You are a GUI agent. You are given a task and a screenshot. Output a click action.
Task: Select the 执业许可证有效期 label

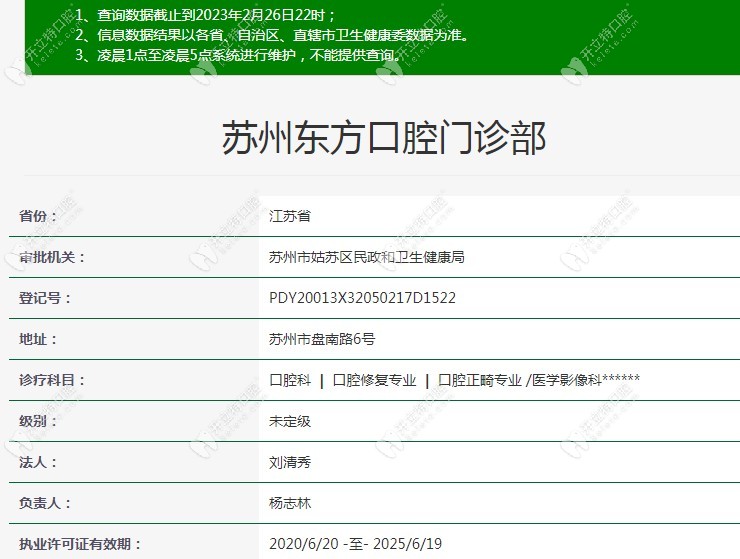tap(80, 544)
